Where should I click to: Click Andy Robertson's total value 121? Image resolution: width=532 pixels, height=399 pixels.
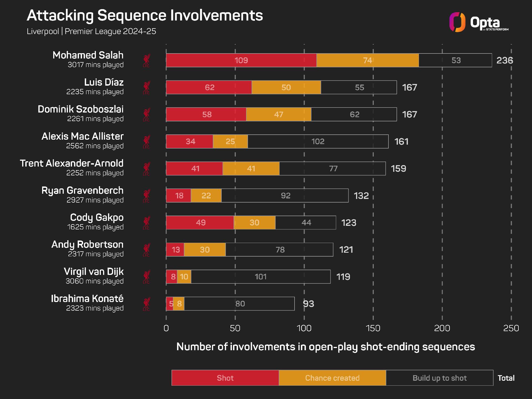[346, 250]
